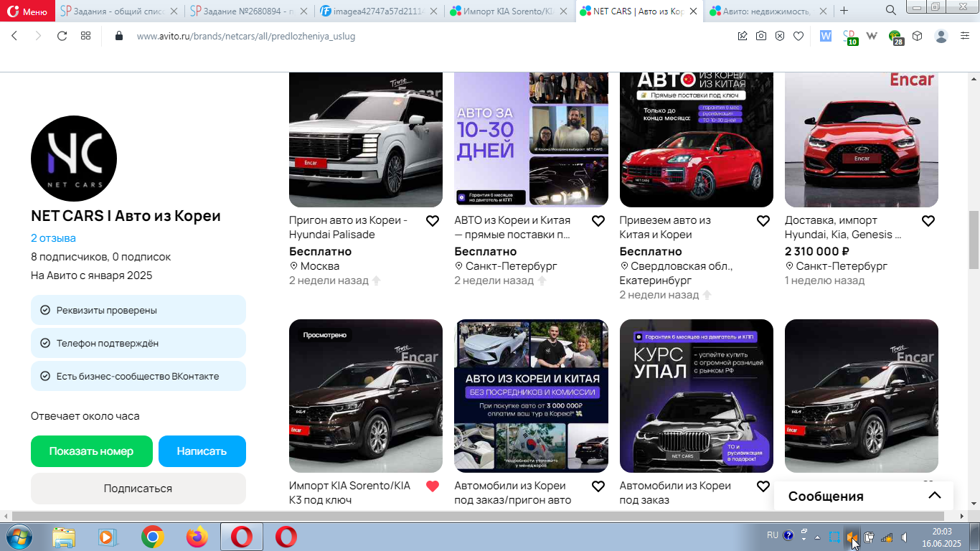Click the page vertical scrollbar thumb
The image size is (980, 551).
(974, 240)
